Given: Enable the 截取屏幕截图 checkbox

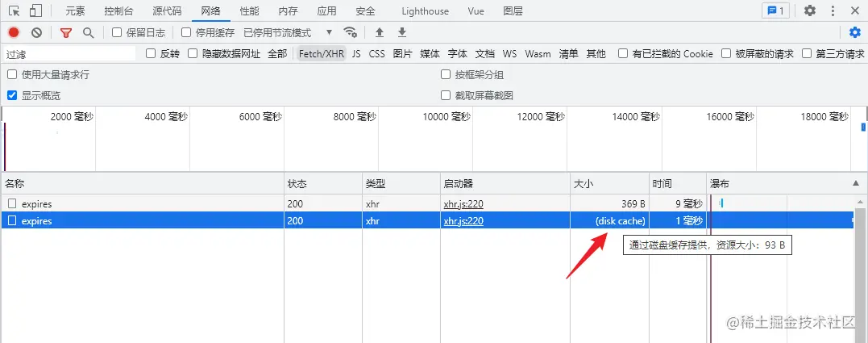Looking at the screenshot, I should pyautogui.click(x=445, y=94).
